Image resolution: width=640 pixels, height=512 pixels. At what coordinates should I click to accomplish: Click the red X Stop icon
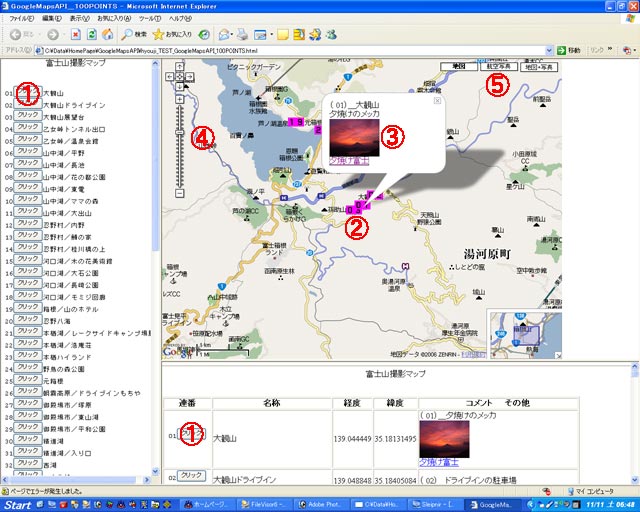(76, 35)
